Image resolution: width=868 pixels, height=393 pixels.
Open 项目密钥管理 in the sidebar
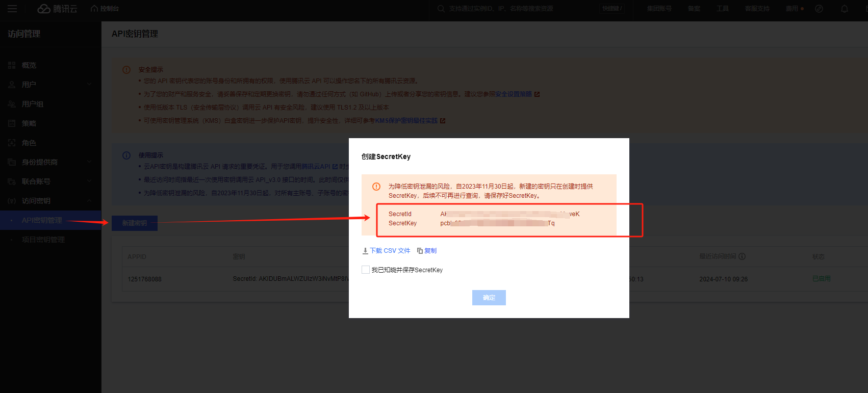[x=43, y=240]
